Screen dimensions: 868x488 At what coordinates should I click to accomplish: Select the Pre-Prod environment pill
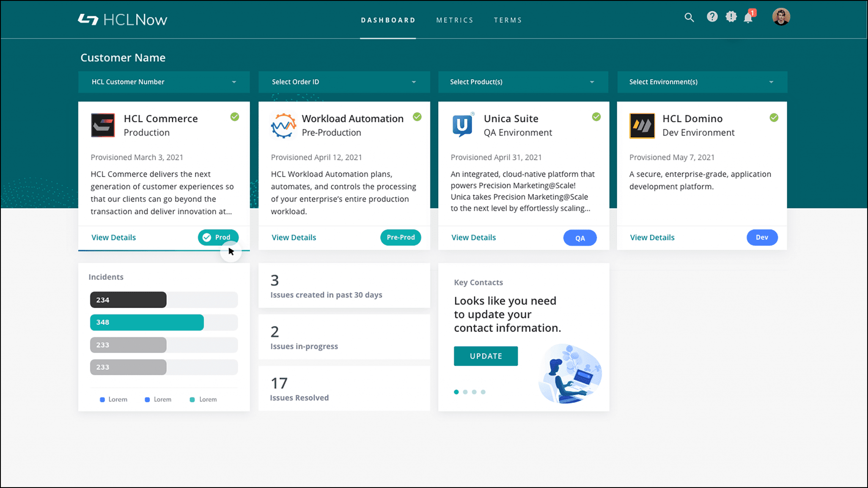pos(401,237)
